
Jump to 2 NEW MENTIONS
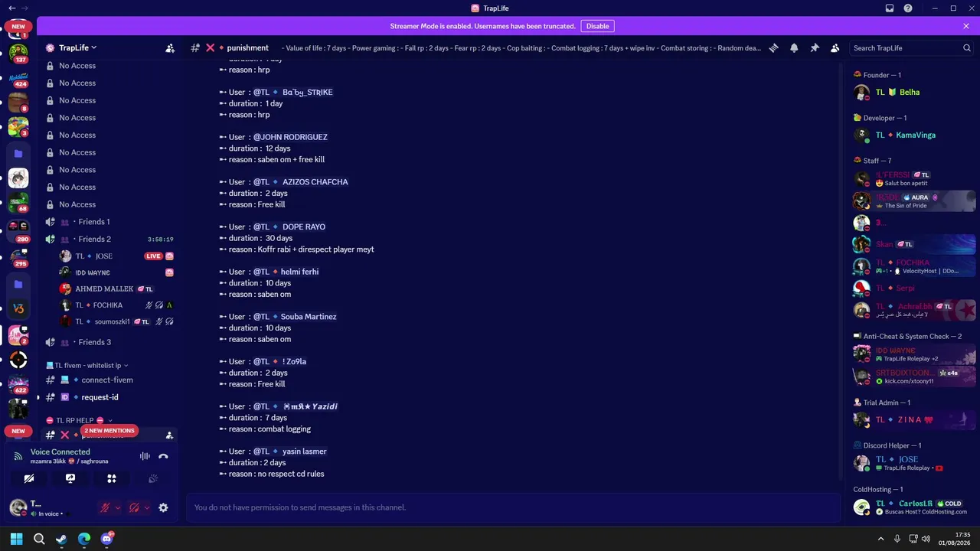tap(109, 431)
